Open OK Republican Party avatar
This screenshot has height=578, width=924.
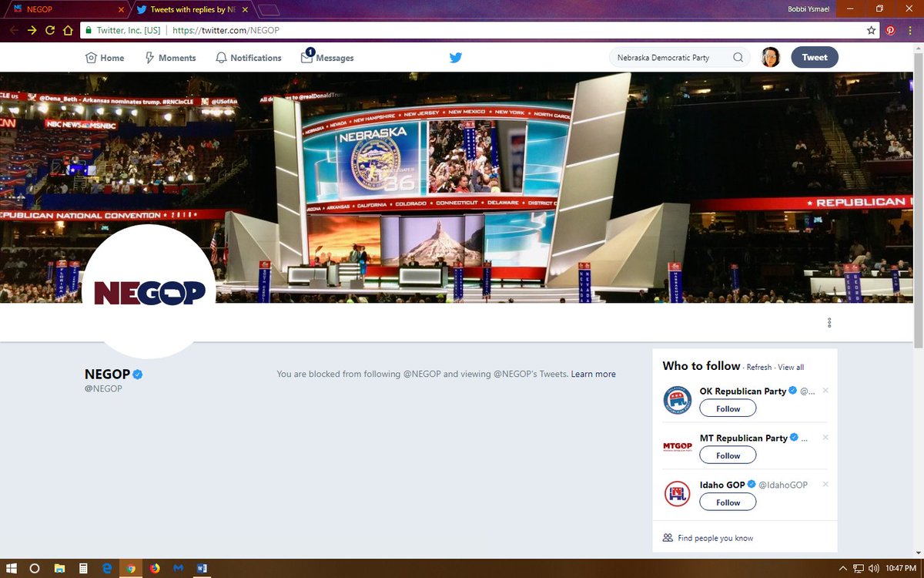(x=678, y=400)
